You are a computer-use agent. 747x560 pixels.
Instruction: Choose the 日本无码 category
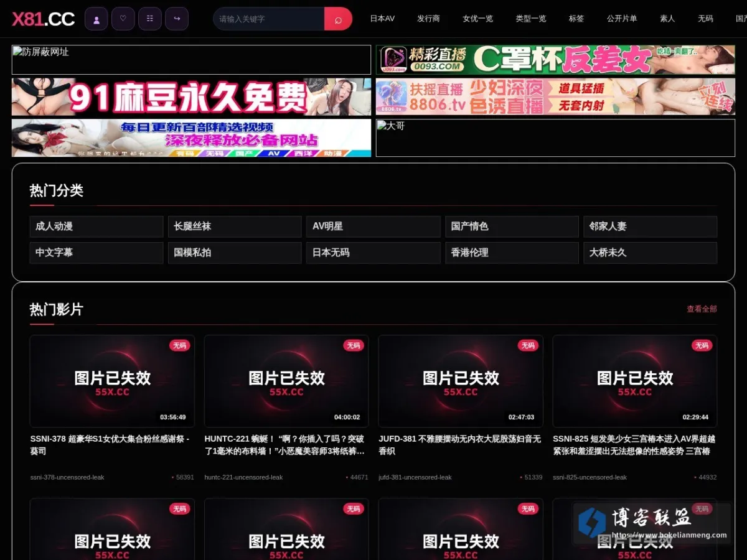(x=374, y=253)
